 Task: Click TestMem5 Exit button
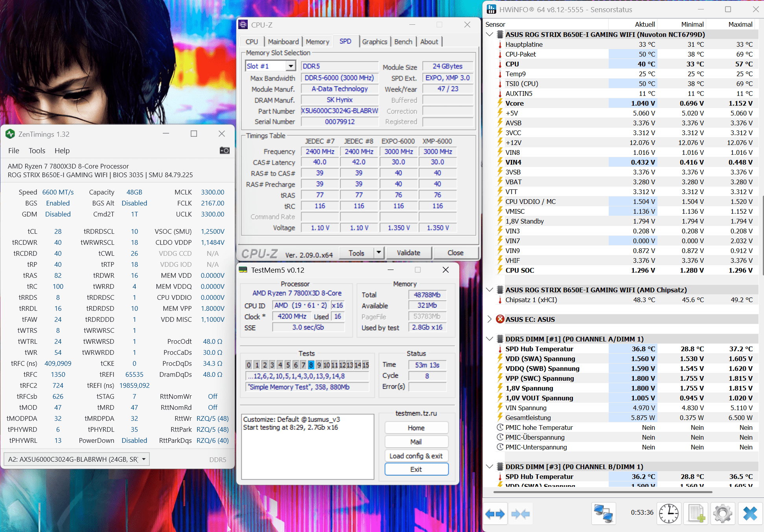[x=416, y=470]
